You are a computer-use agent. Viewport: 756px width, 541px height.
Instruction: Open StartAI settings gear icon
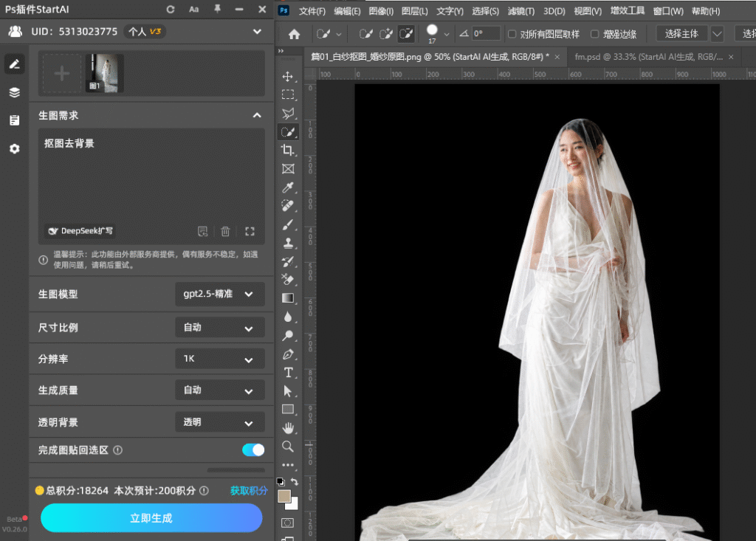click(15, 148)
